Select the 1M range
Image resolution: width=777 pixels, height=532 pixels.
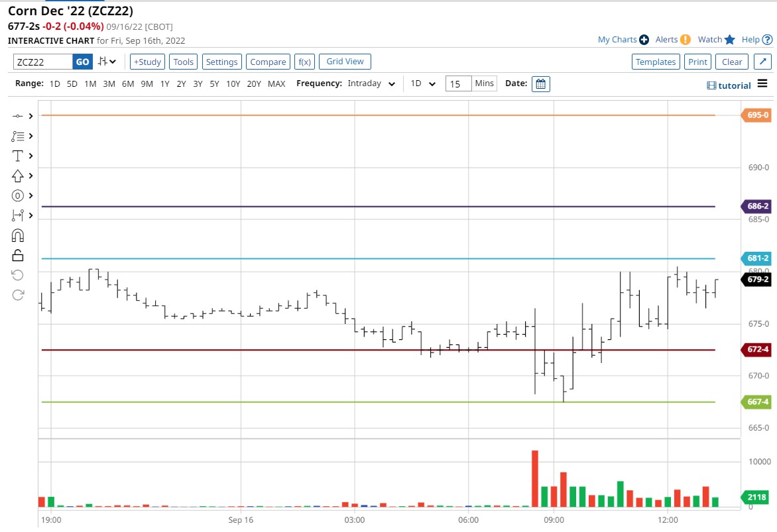(x=90, y=83)
